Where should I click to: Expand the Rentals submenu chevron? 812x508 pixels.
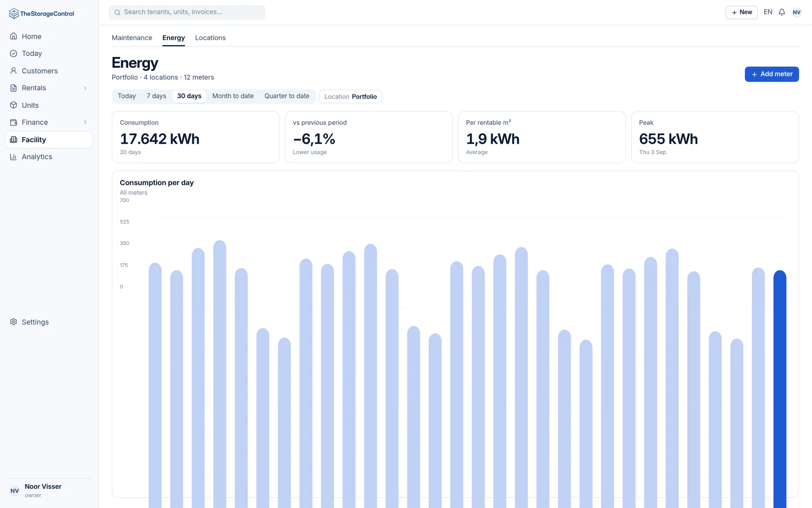[x=85, y=88]
